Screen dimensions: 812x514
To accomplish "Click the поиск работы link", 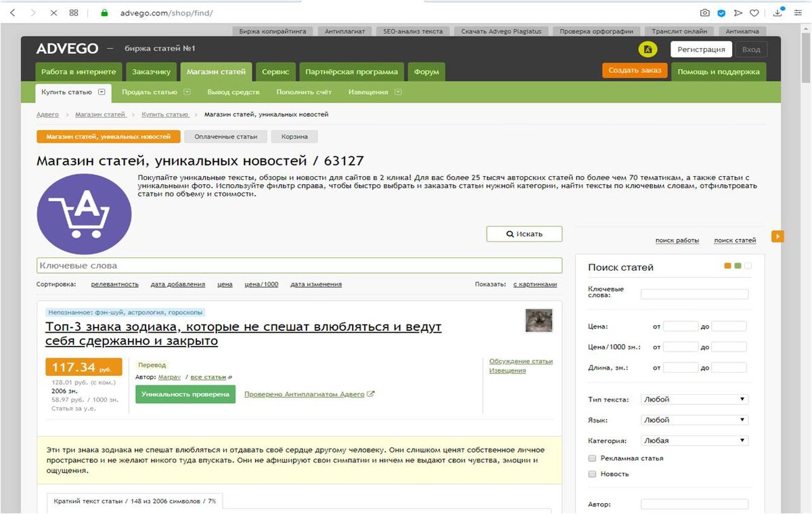I will coord(677,240).
